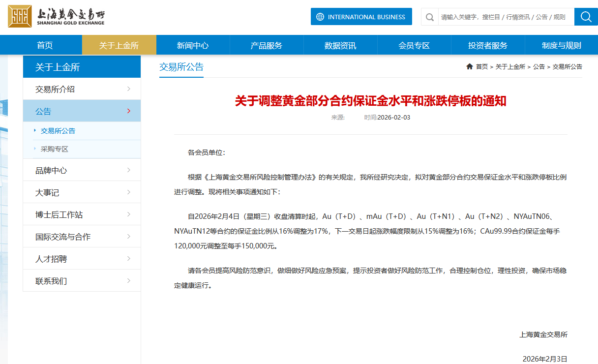Click the globe icon in International Business
The image size is (598, 364).
click(x=320, y=17)
